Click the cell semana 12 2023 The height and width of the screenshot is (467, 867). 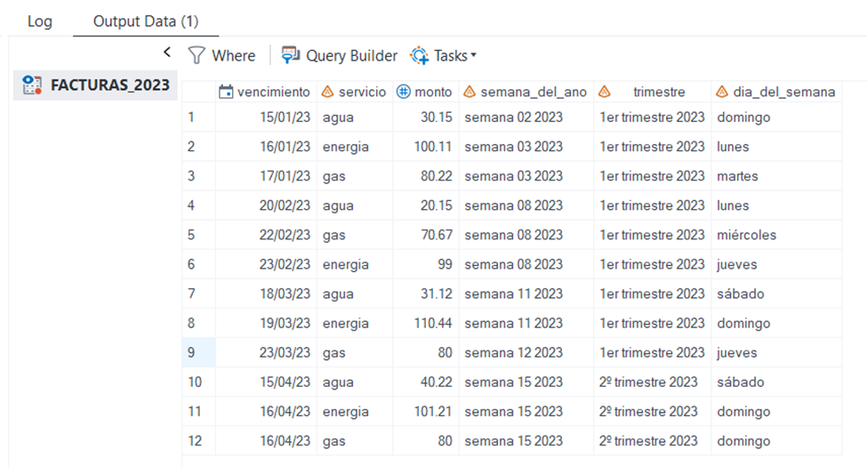pos(526,353)
